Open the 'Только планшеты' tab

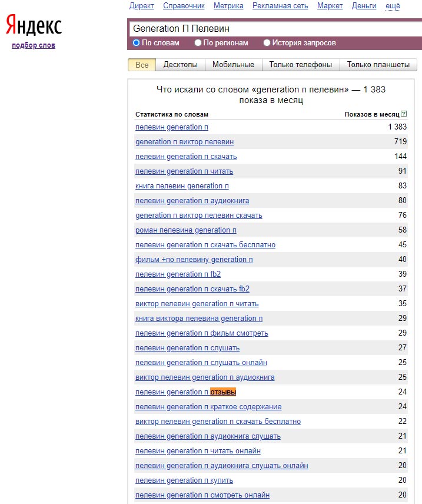tap(378, 65)
